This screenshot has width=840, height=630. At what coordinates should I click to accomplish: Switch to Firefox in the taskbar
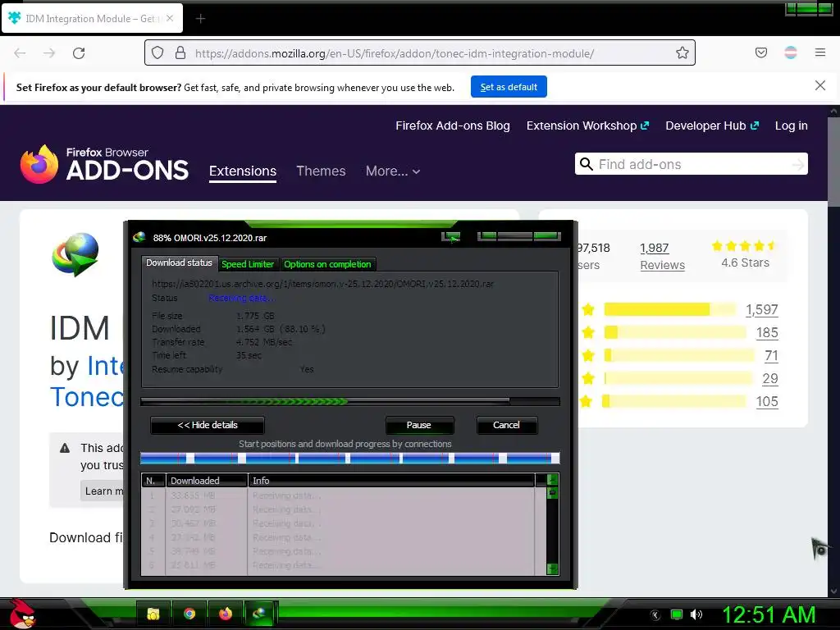click(x=225, y=614)
